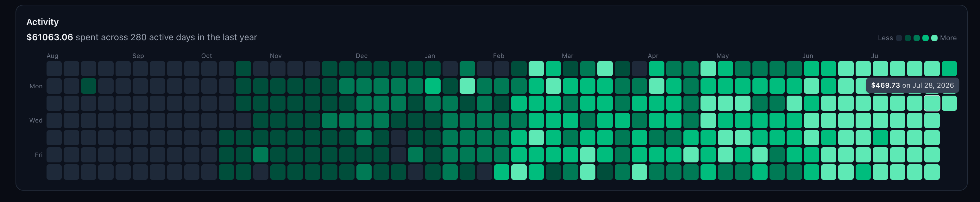The image size is (980, 202).
Task: Click the fourth legend swatch, bright green
Action: [926, 38]
